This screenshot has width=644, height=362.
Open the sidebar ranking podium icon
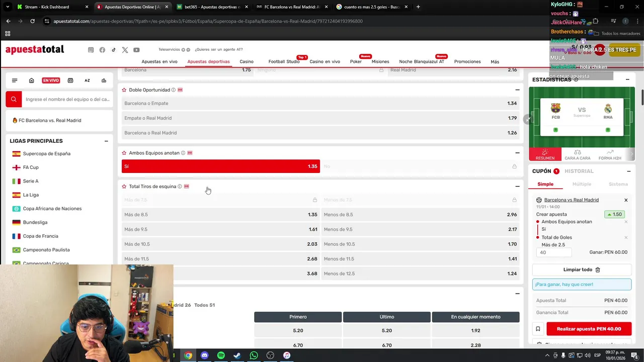(x=104, y=80)
